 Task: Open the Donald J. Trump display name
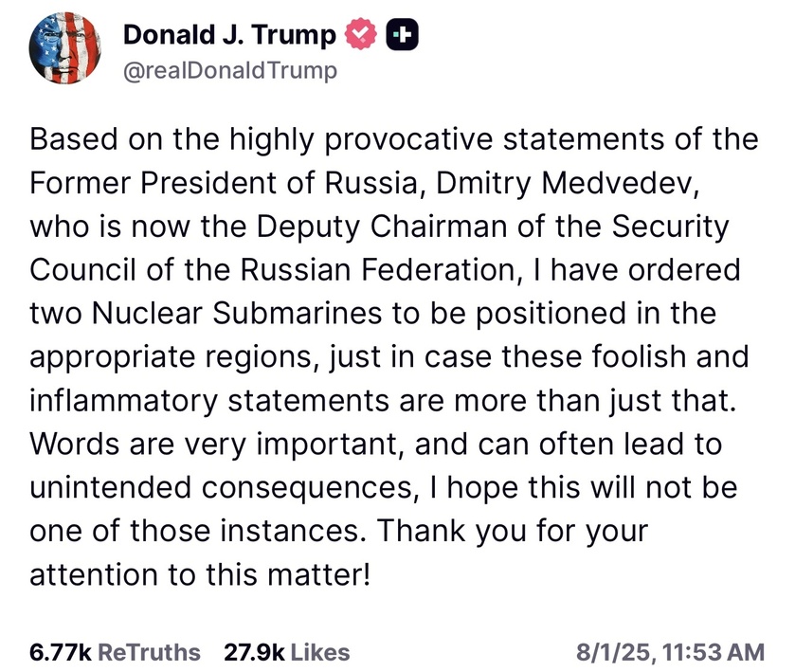229,34
